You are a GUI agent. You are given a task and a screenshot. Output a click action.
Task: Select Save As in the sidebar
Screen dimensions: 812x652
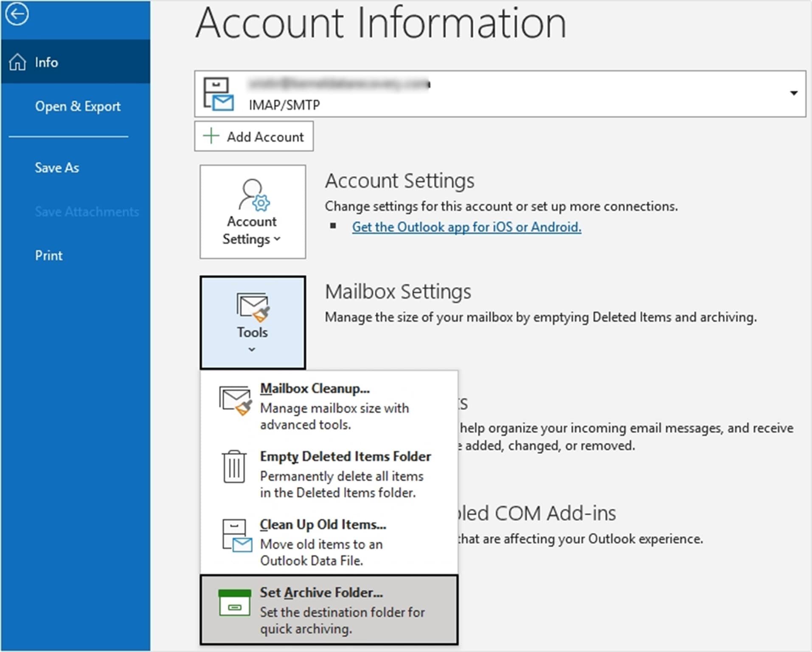(57, 168)
